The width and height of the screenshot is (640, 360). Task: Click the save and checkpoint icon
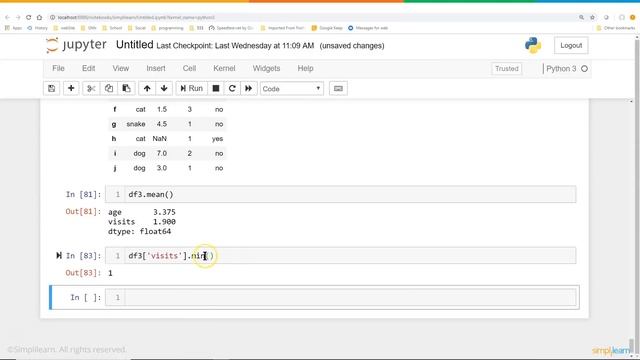click(x=51, y=89)
